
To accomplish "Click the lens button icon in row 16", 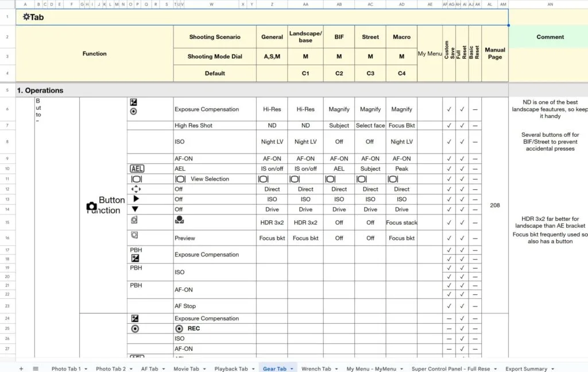I will coord(134,235).
